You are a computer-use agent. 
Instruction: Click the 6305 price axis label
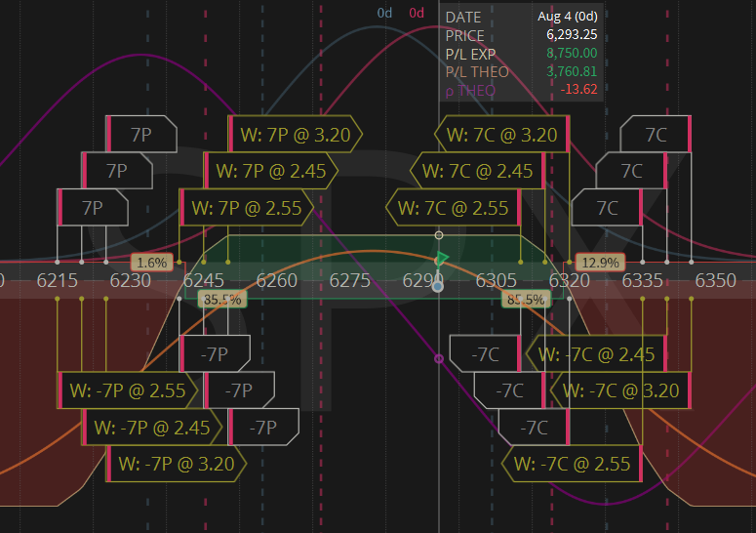[x=497, y=280]
